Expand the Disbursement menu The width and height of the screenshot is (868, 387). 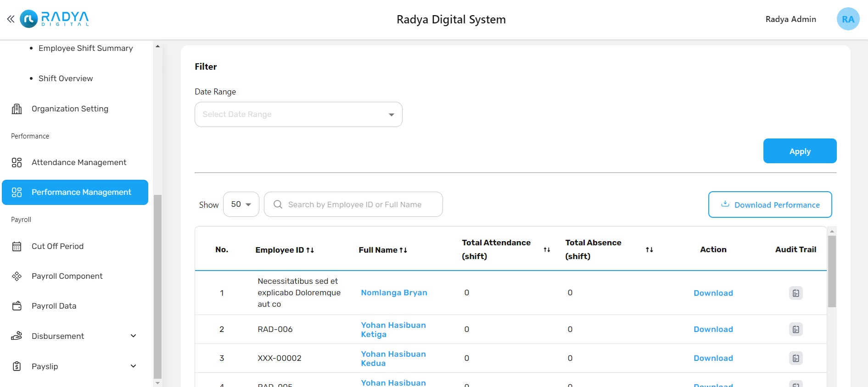pyautogui.click(x=133, y=336)
